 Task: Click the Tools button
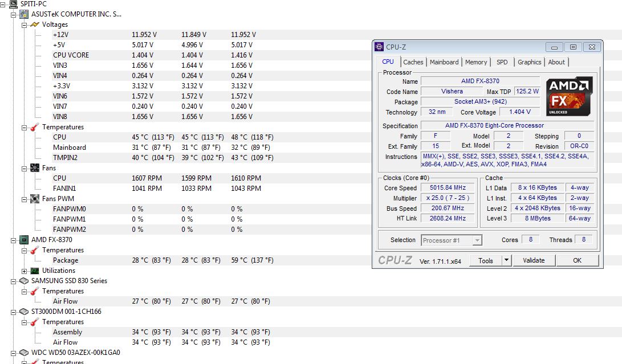(x=486, y=260)
